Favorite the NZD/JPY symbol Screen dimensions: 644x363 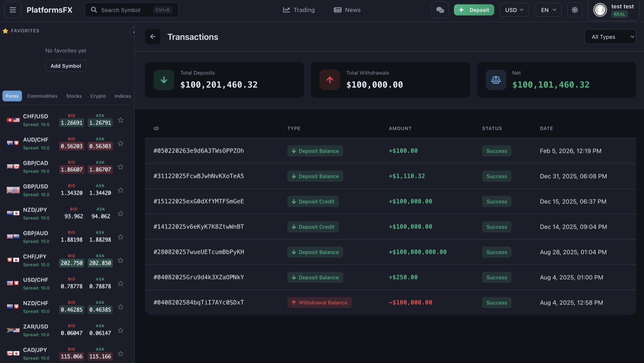(120, 213)
